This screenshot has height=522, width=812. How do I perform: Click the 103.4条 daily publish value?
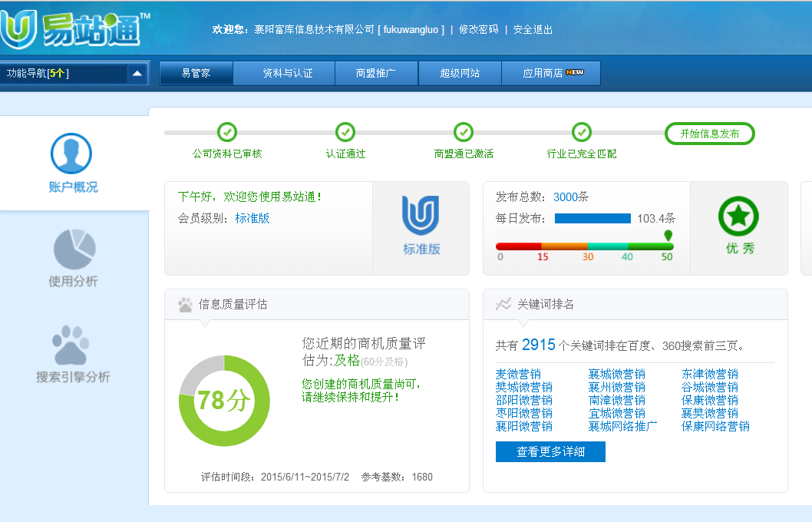[x=656, y=219]
